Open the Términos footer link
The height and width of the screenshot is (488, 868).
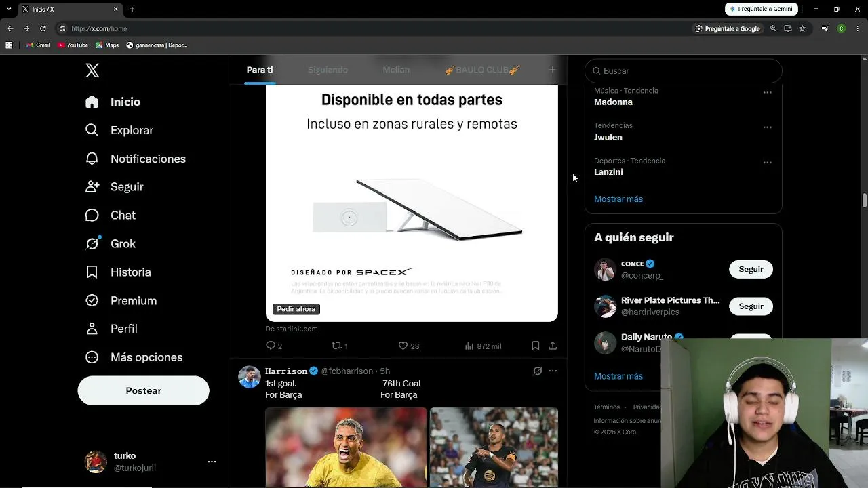607,407
